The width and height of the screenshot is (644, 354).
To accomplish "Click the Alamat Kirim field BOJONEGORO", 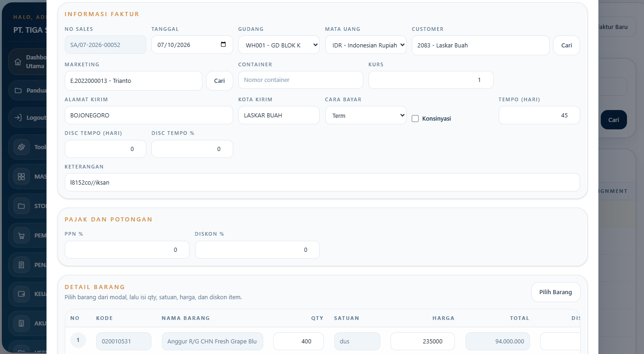I will (149, 115).
